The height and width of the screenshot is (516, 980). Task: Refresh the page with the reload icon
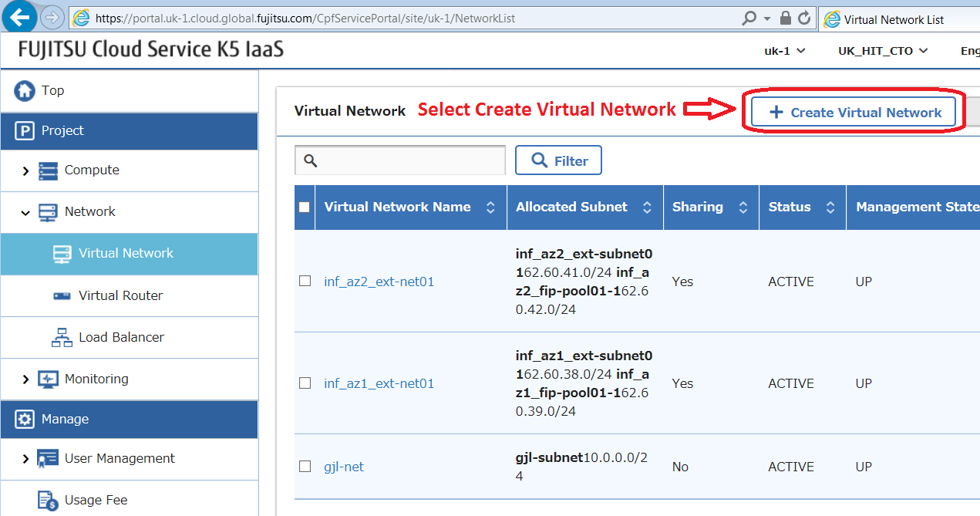point(804,18)
